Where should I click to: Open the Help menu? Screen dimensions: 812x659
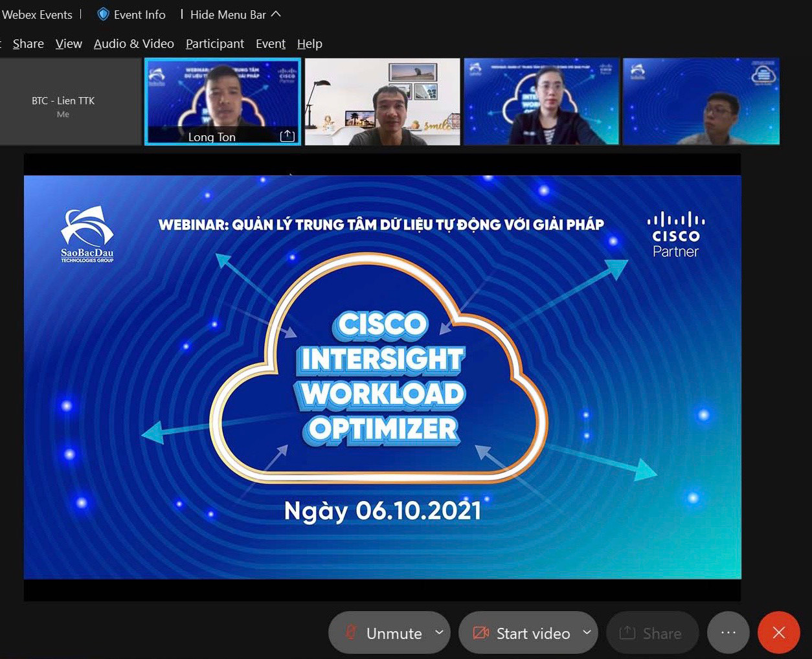click(x=310, y=44)
